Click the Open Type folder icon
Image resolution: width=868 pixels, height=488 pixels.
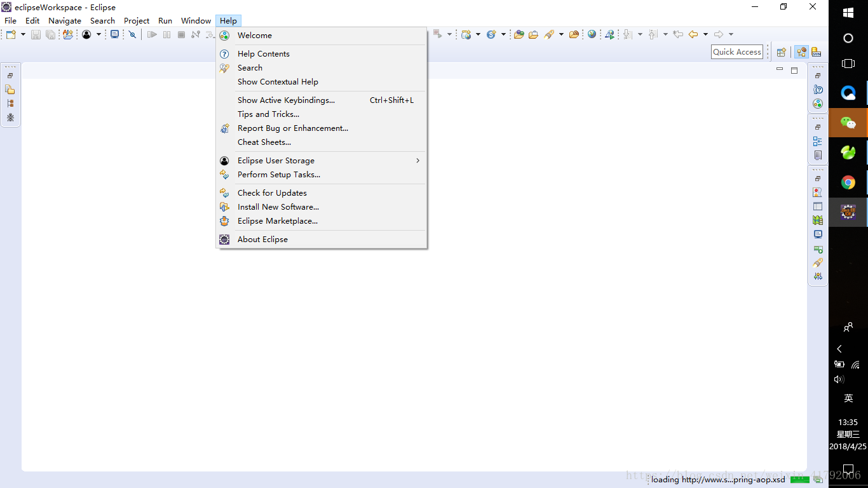519,34
